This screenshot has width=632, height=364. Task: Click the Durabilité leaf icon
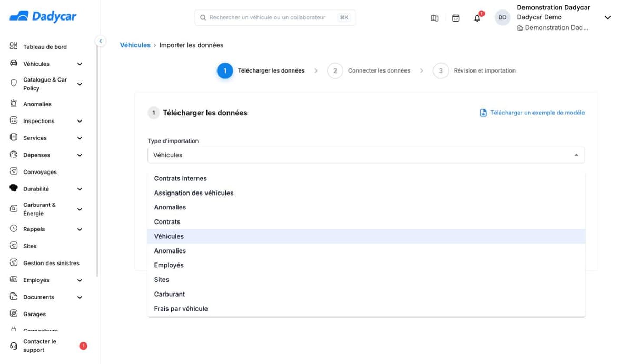click(14, 188)
